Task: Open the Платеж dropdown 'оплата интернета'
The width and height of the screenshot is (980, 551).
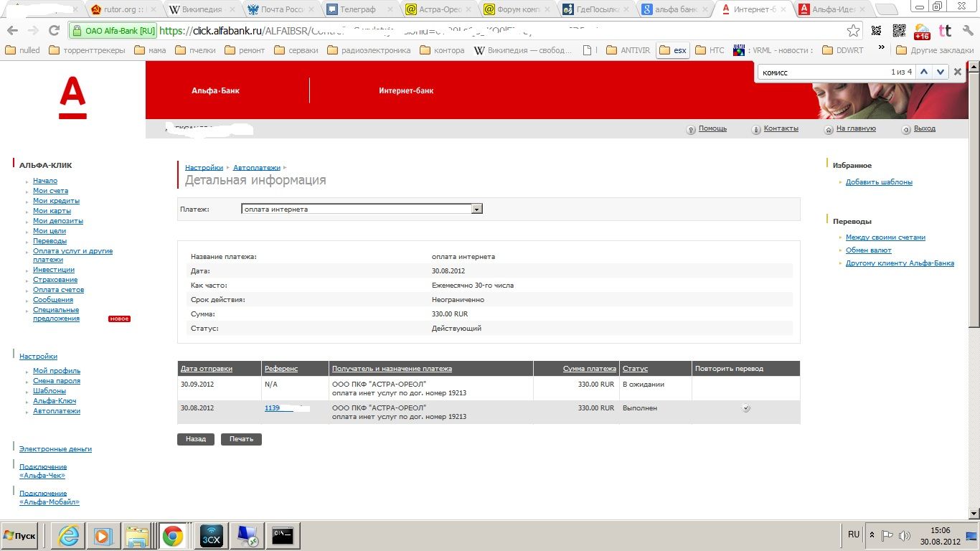Action: 362,209
